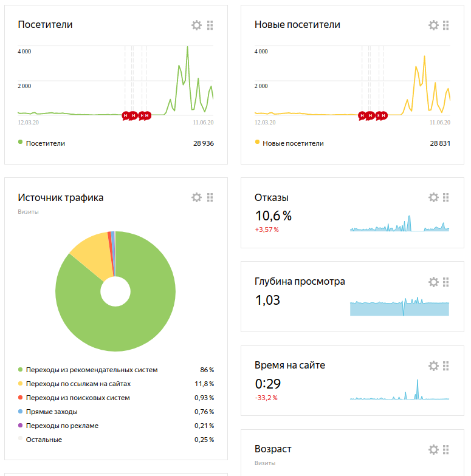Open the Глубина просмотра report title
Screen dimensions: 471x476
(x=300, y=282)
